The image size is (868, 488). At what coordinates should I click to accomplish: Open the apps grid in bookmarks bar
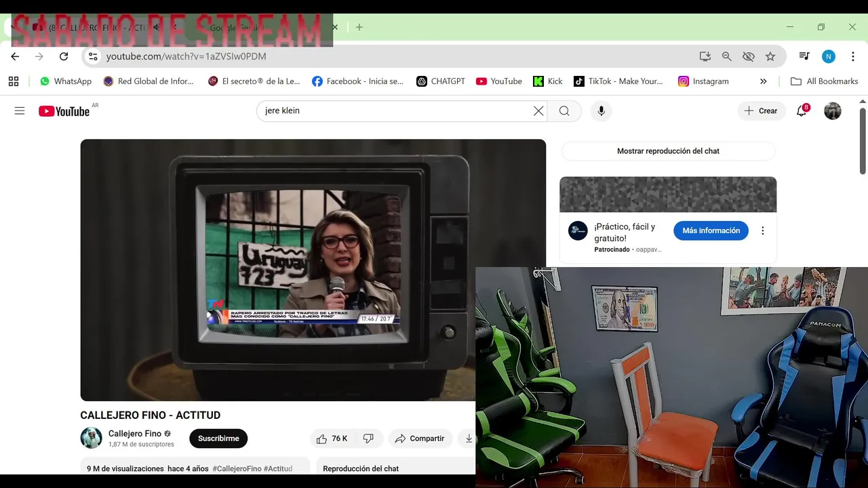(14, 81)
